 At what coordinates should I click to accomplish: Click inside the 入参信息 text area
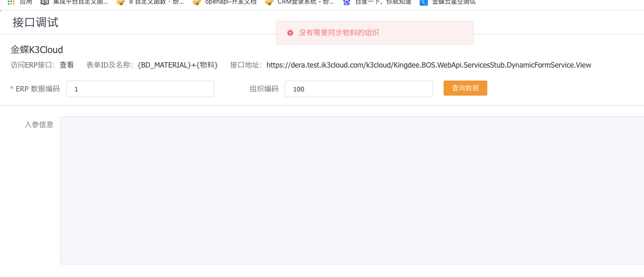[352, 190]
